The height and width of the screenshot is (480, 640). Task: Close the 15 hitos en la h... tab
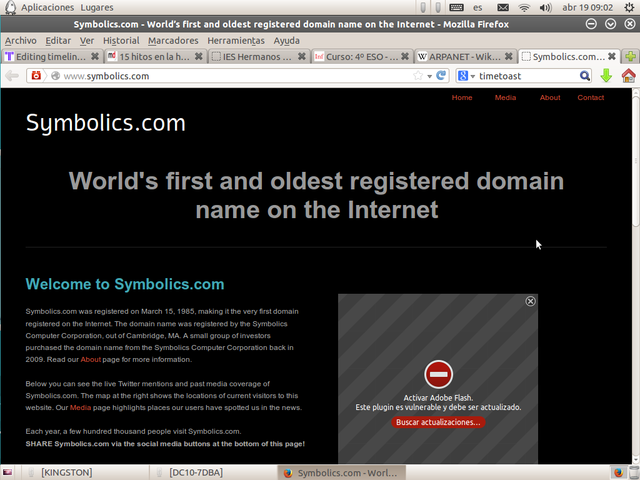(x=198, y=56)
